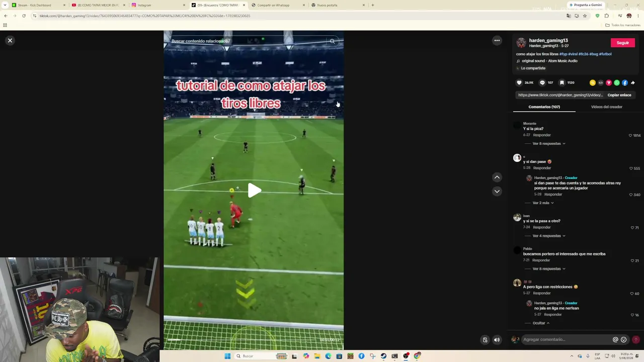
Task: Like Pablo's 'buscamos portero' comment
Action: pyautogui.click(x=632, y=260)
